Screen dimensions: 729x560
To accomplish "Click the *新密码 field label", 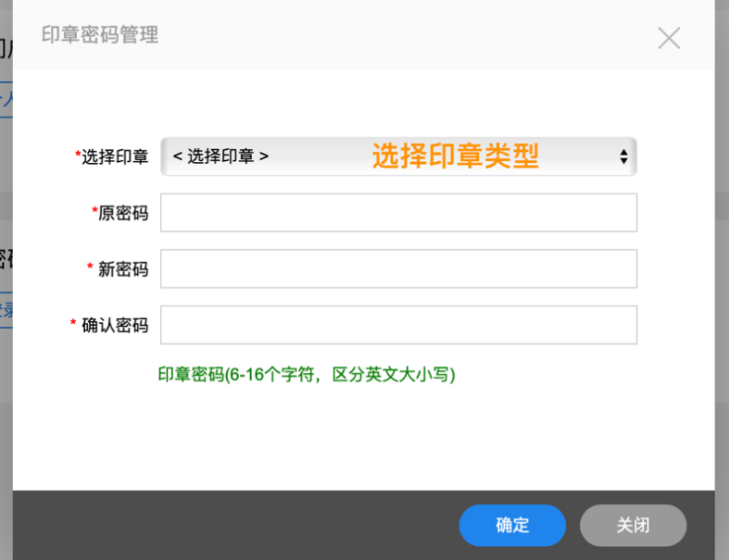I will [118, 269].
